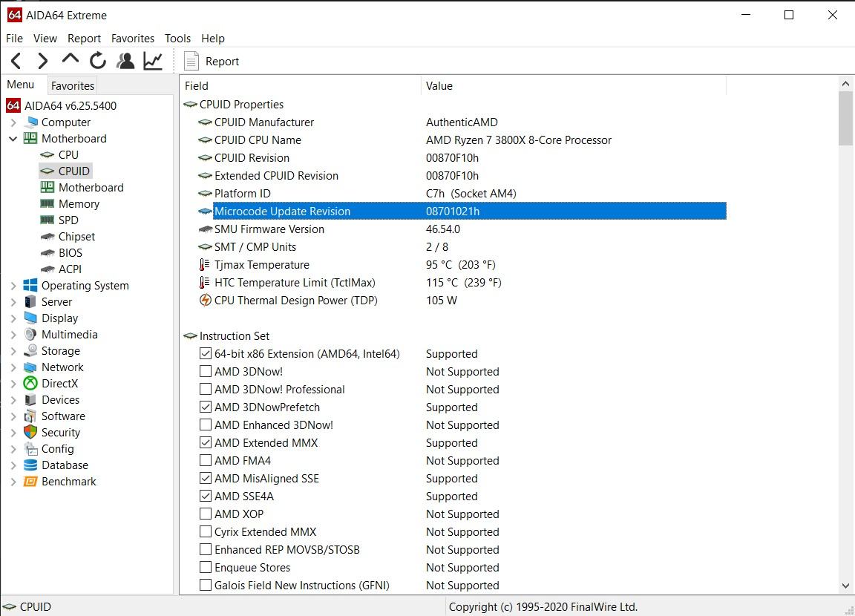Select the Chipset icon in tree
The height and width of the screenshot is (616, 855).
point(48,237)
